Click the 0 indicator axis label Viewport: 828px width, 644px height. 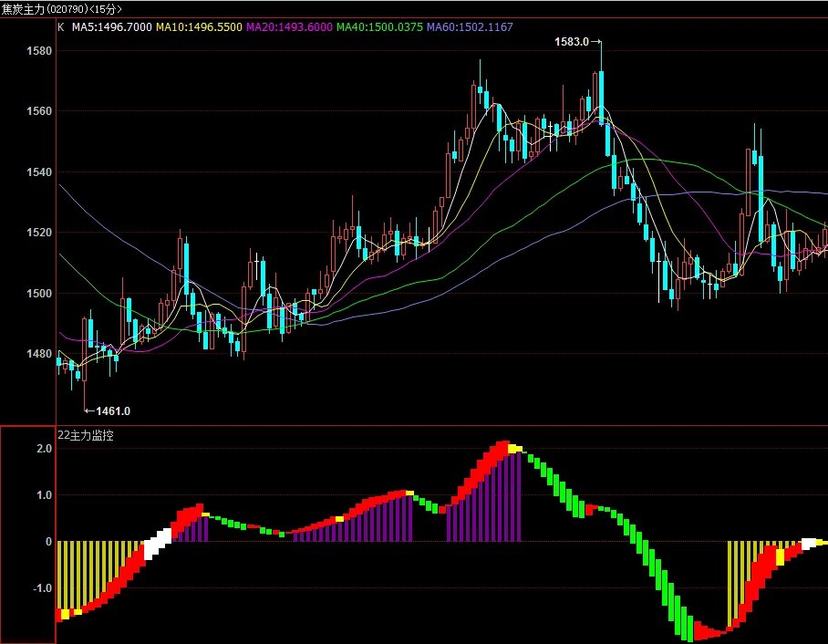[48, 542]
